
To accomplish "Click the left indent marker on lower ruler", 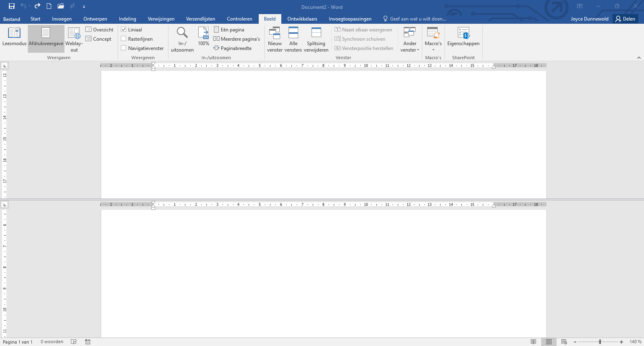I will (153, 208).
